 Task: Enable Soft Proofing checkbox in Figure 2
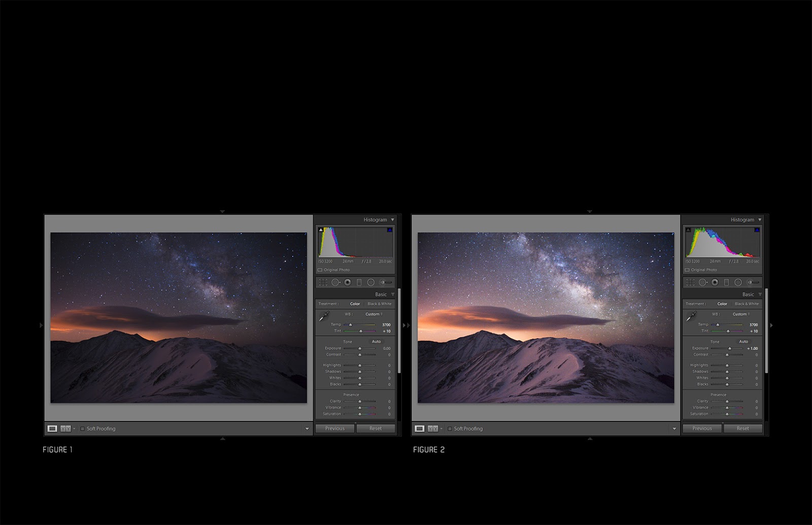[x=450, y=429]
